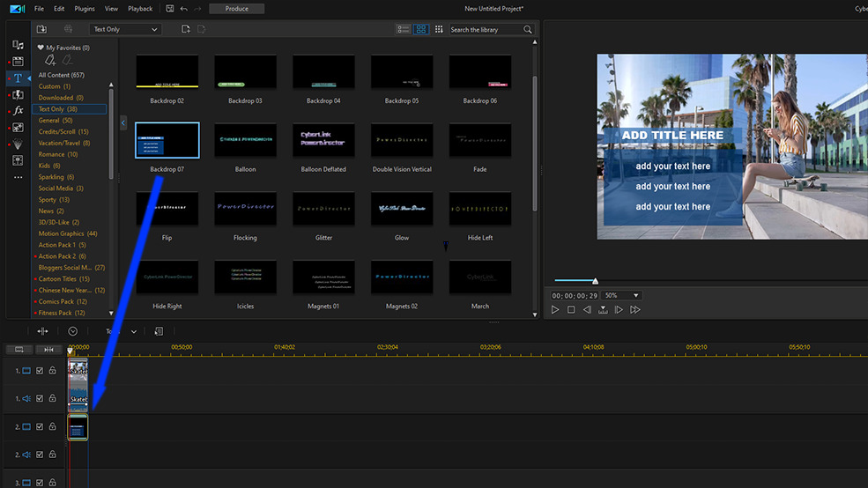
Task: Click the preview seek slider handle
Action: coord(595,281)
